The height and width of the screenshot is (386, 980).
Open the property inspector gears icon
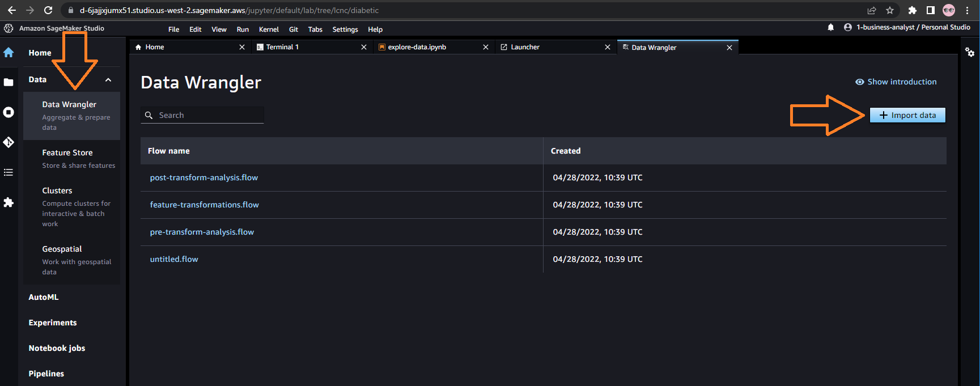970,52
